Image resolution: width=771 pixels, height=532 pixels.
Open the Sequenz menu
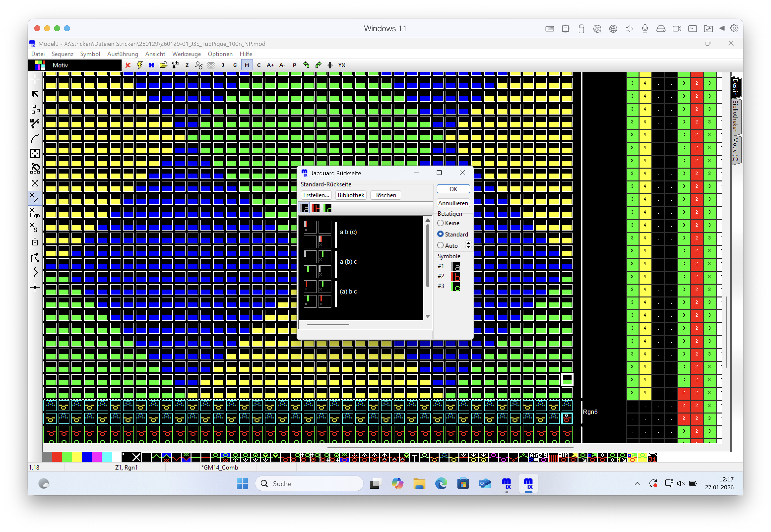coord(62,54)
